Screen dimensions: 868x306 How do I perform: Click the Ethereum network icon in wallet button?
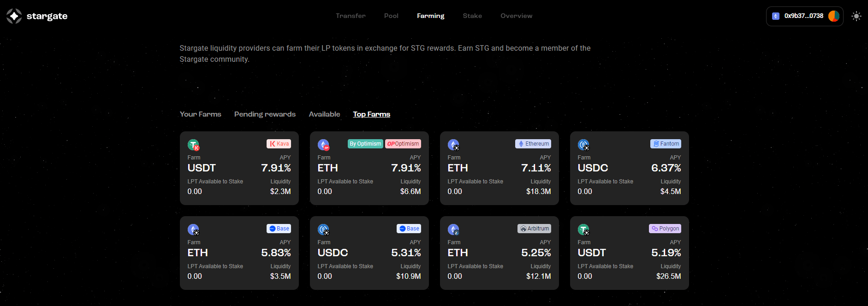[776, 16]
